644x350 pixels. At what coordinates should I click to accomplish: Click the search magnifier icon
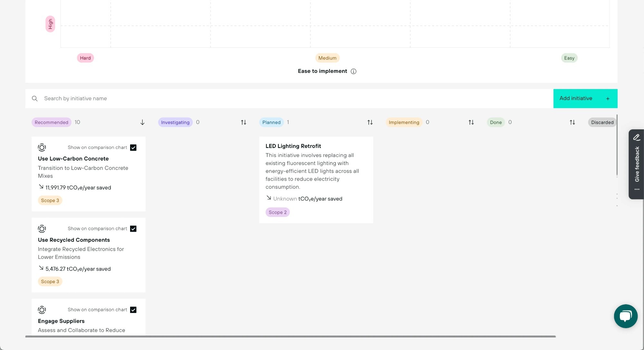pyautogui.click(x=35, y=99)
